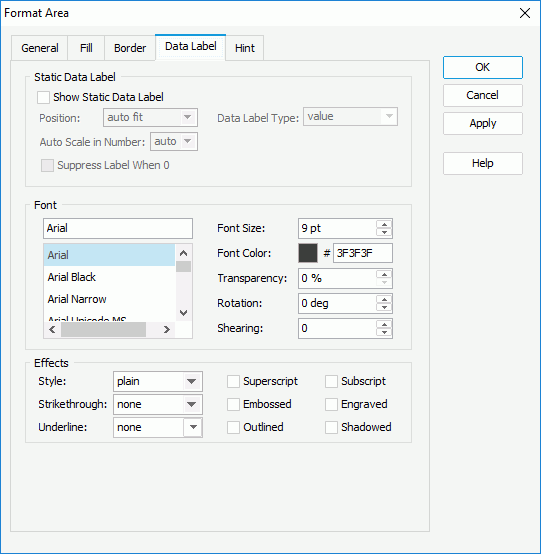The width and height of the screenshot is (541, 554).
Task: Turn on Embossed effect
Action: point(233,405)
